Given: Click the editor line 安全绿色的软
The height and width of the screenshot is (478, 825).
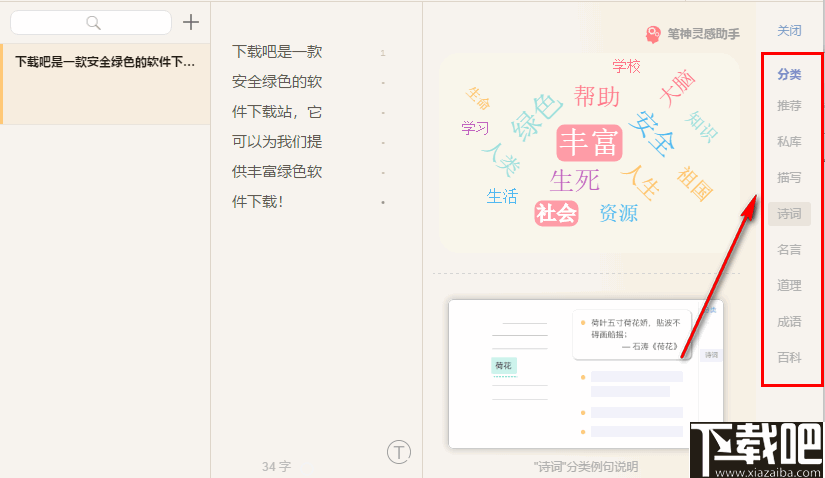Looking at the screenshot, I should (277, 82).
